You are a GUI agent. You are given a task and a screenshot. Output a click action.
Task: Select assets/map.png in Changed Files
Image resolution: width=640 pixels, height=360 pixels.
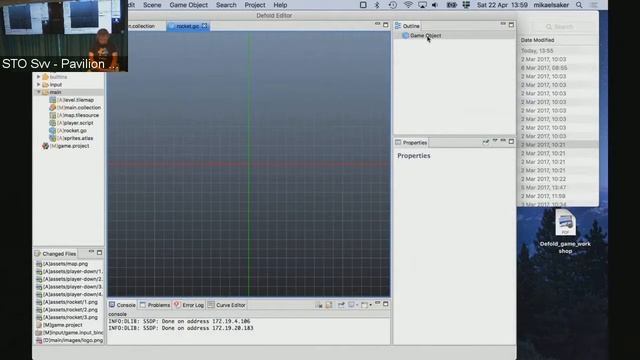click(65, 264)
